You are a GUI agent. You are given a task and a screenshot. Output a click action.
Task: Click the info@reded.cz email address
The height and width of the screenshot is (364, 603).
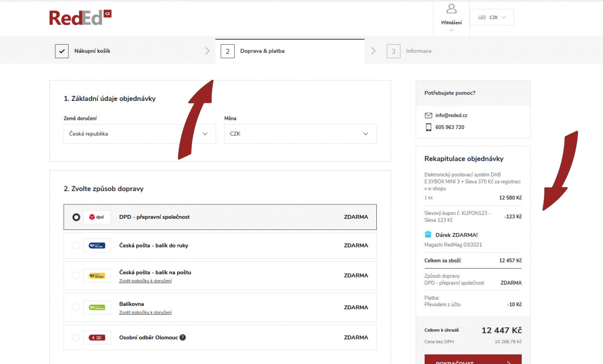click(x=451, y=115)
